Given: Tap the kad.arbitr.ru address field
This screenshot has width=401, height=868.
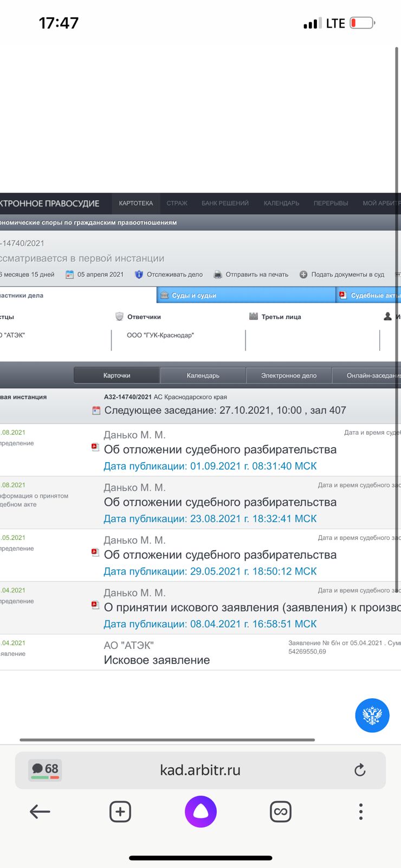Looking at the screenshot, I should [x=200, y=770].
